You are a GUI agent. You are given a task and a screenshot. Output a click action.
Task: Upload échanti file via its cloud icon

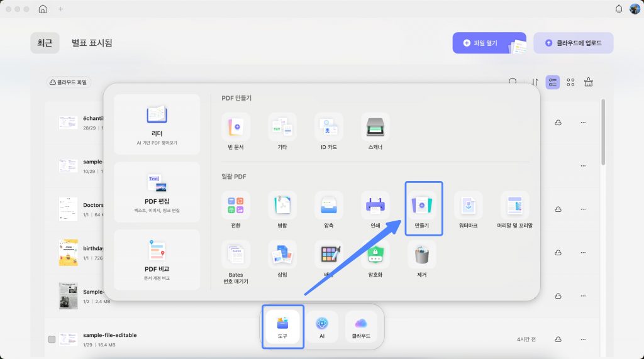pyautogui.click(x=558, y=123)
